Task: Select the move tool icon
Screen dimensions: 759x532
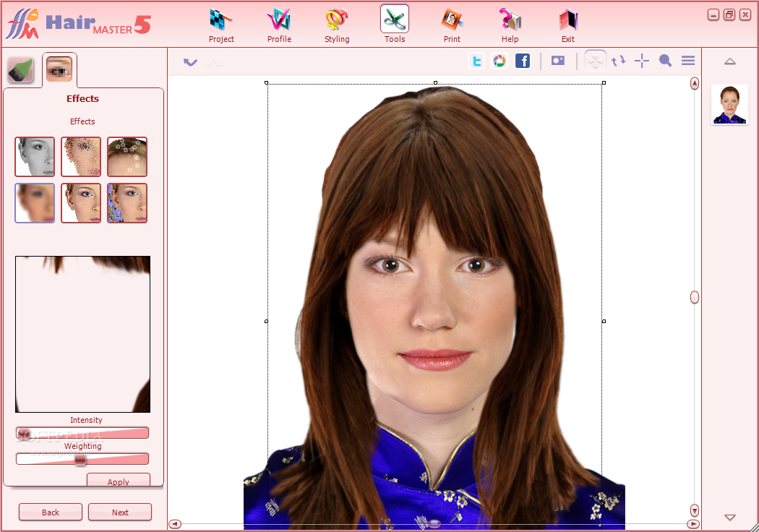Action: (x=596, y=61)
